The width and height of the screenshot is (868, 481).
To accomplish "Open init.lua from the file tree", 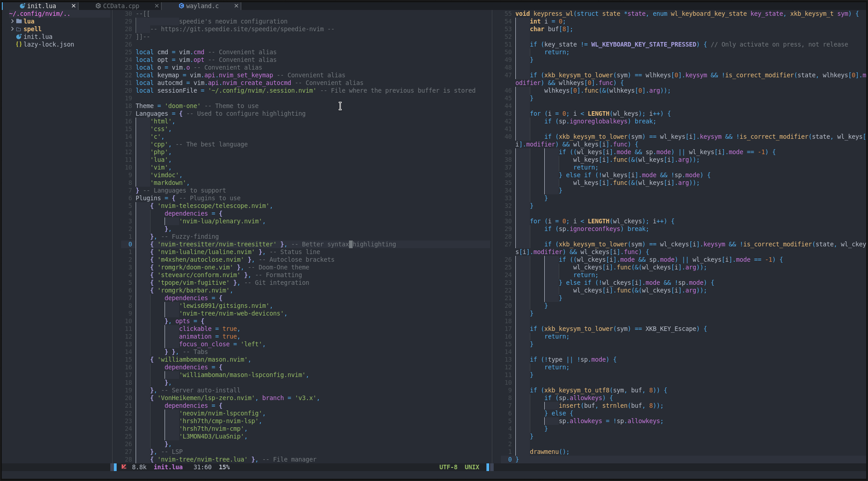I will 38,37.
